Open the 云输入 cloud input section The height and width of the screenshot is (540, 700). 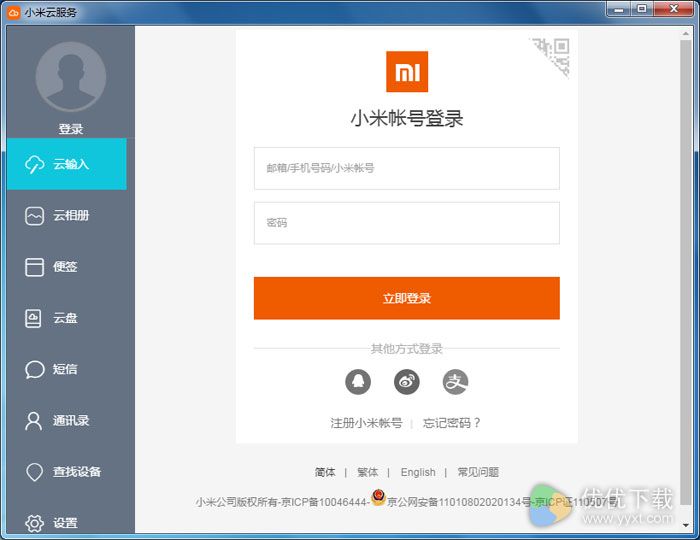(67, 164)
